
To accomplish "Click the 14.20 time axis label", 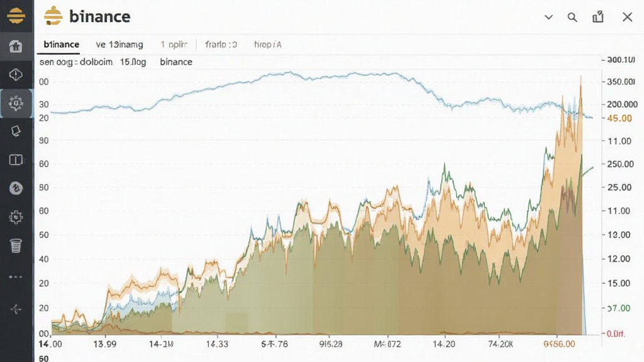I will tap(443, 344).
